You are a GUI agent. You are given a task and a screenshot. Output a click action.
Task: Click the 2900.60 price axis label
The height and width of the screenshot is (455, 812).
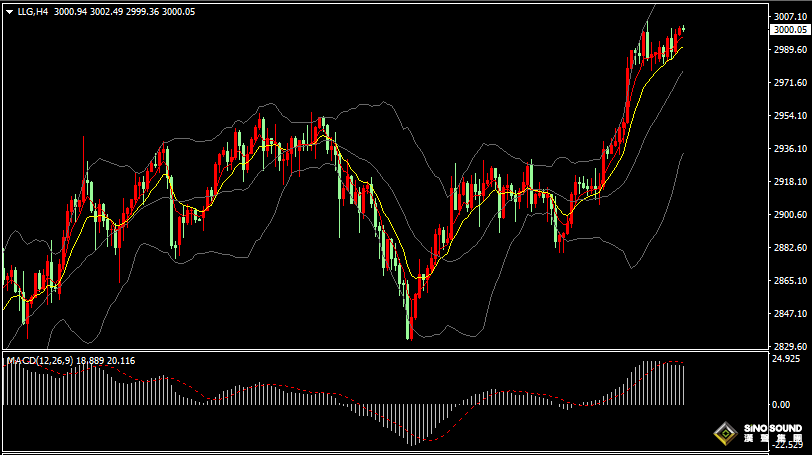click(x=790, y=215)
